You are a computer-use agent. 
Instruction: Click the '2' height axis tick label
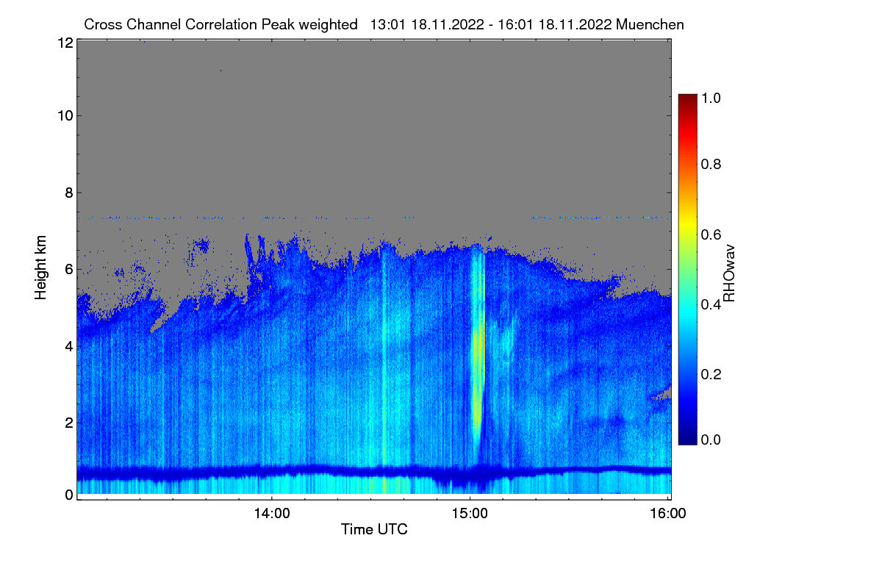pyautogui.click(x=69, y=422)
